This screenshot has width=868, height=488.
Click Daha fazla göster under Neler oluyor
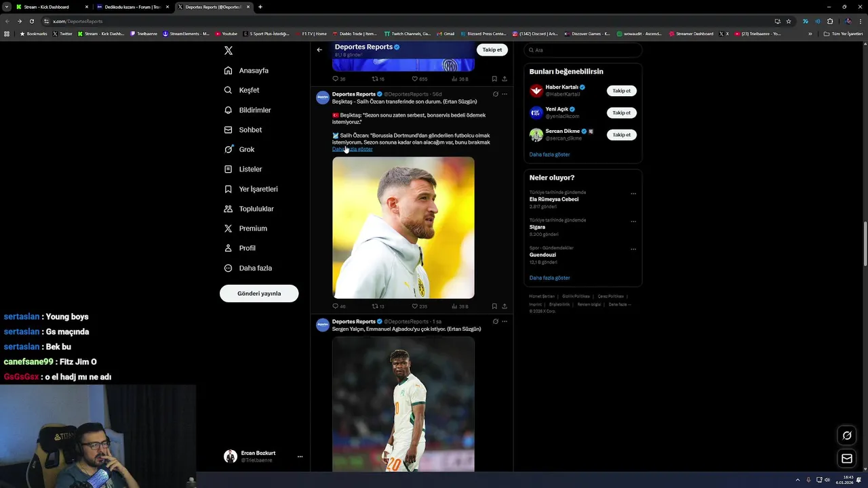[x=549, y=278]
